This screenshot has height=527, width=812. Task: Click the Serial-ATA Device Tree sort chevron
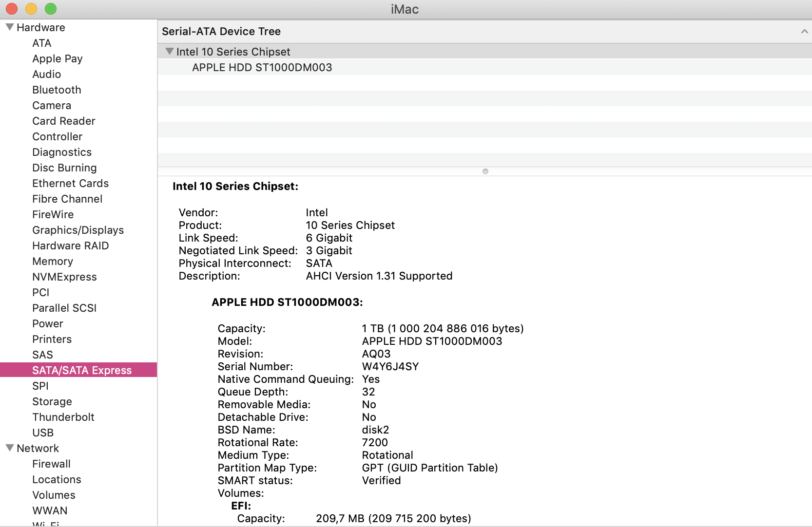pos(804,32)
